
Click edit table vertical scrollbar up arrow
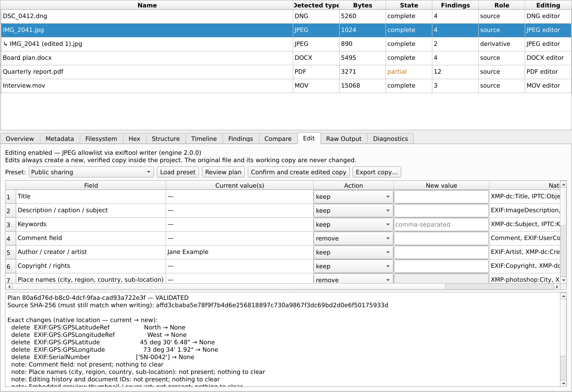tap(563, 184)
